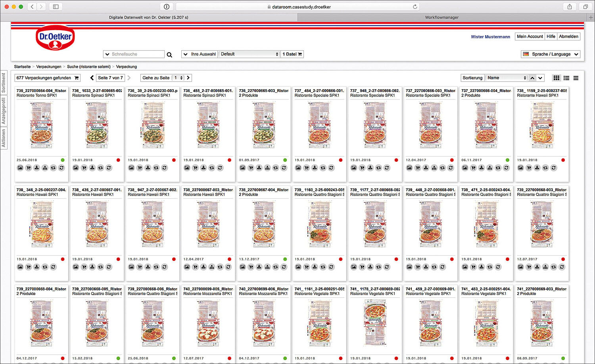This screenshot has height=364, width=595.
Task: Open Suche (ristorante salami) breadcrumb
Action: [88, 67]
